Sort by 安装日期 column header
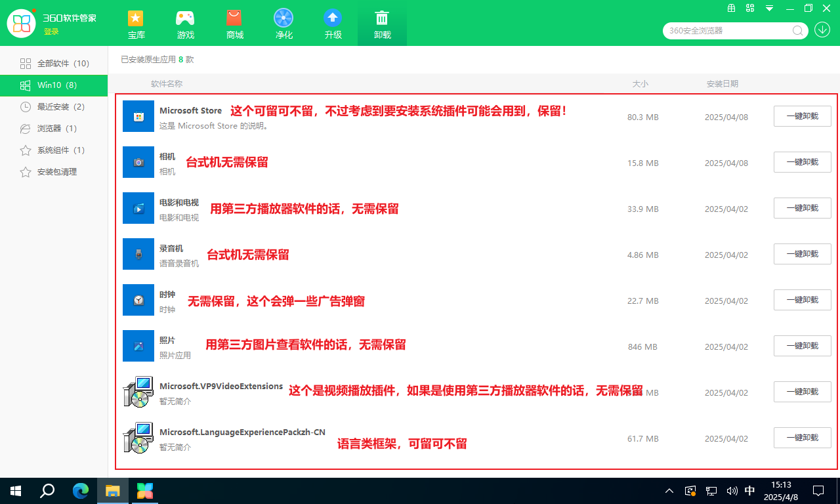 [723, 84]
